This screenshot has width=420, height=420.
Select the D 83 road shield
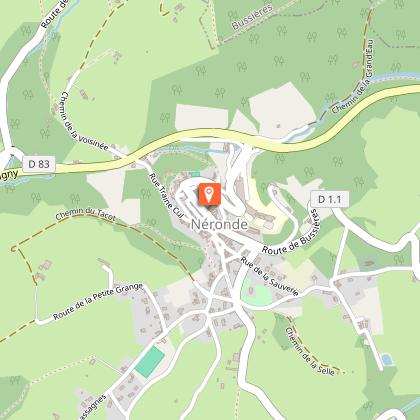point(39,164)
